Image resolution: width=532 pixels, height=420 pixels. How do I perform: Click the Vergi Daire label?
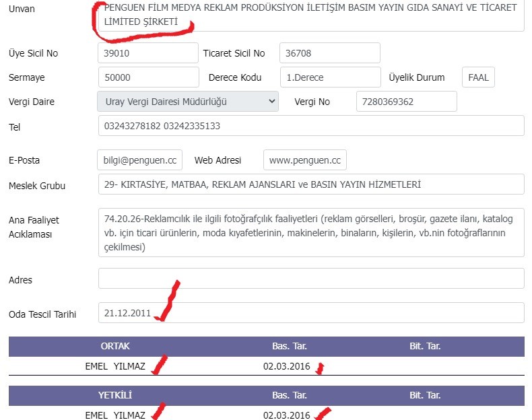coord(32,102)
